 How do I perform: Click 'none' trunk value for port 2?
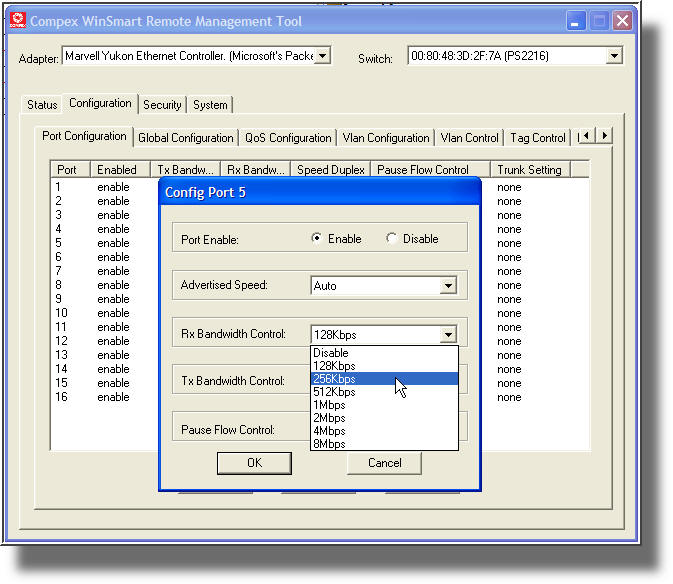point(509,201)
